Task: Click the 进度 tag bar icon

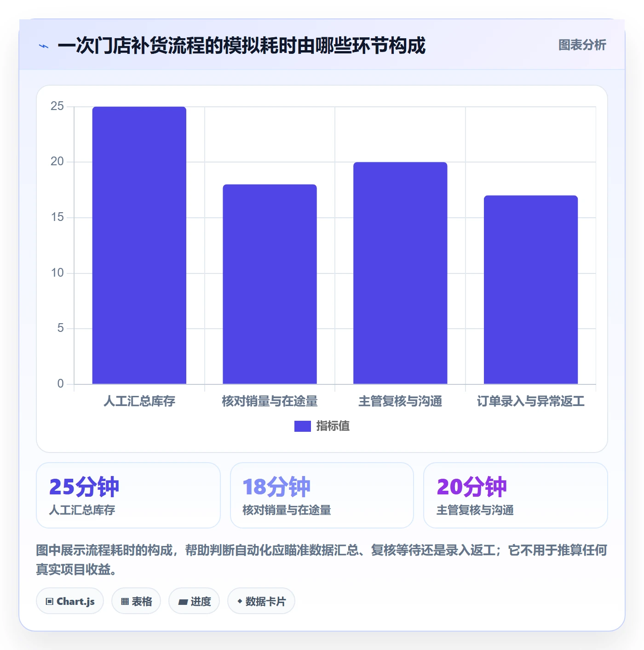Action: point(183,602)
